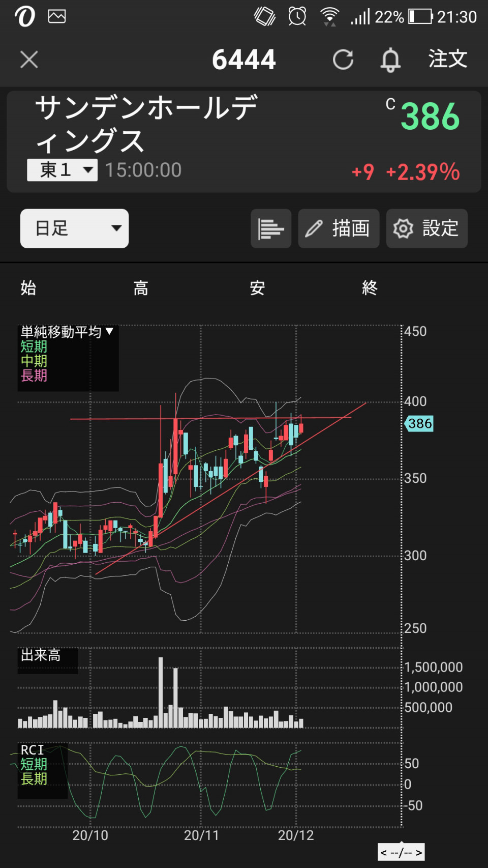This screenshot has width=488, height=868.
Task: Select the 短期 moving average legend
Action: 34,347
